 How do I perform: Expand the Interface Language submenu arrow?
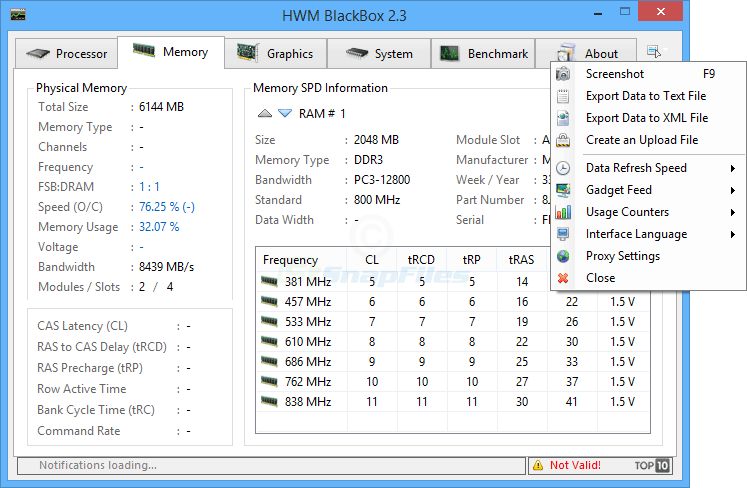tap(733, 234)
